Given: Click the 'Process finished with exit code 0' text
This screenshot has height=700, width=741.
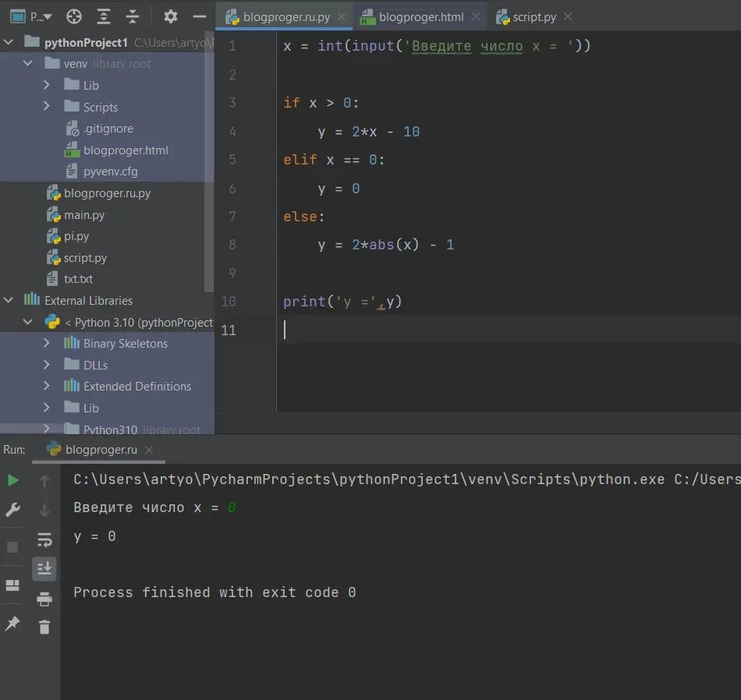Looking at the screenshot, I should (214, 592).
